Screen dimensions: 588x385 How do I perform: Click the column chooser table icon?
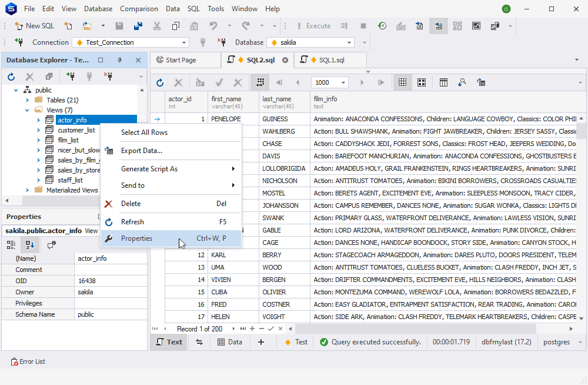[x=443, y=82]
